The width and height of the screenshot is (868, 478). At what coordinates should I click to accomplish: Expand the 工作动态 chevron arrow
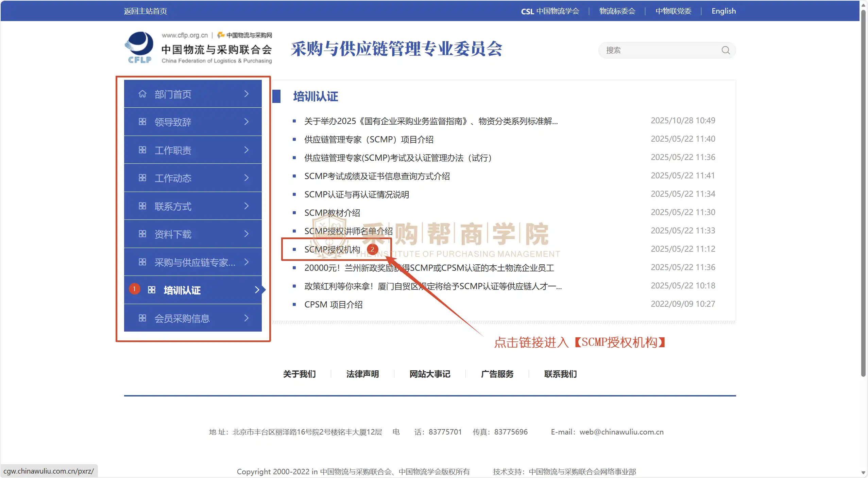click(x=246, y=178)
